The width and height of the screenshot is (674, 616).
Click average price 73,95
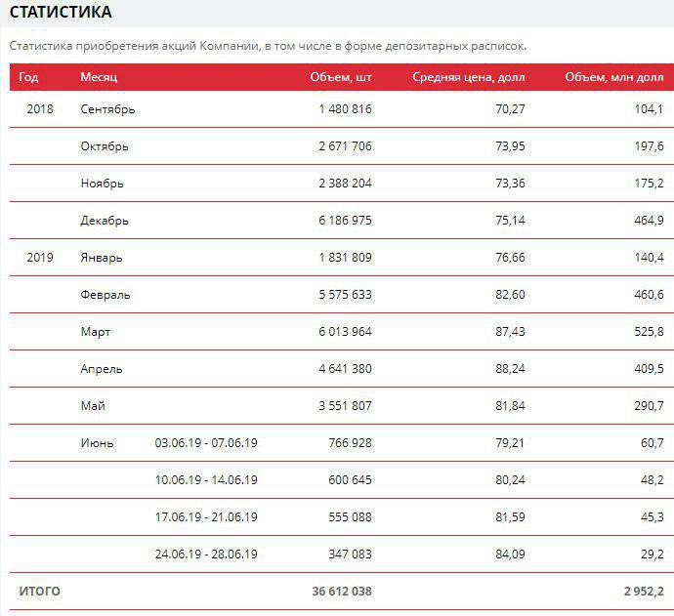tap(510, 146)
